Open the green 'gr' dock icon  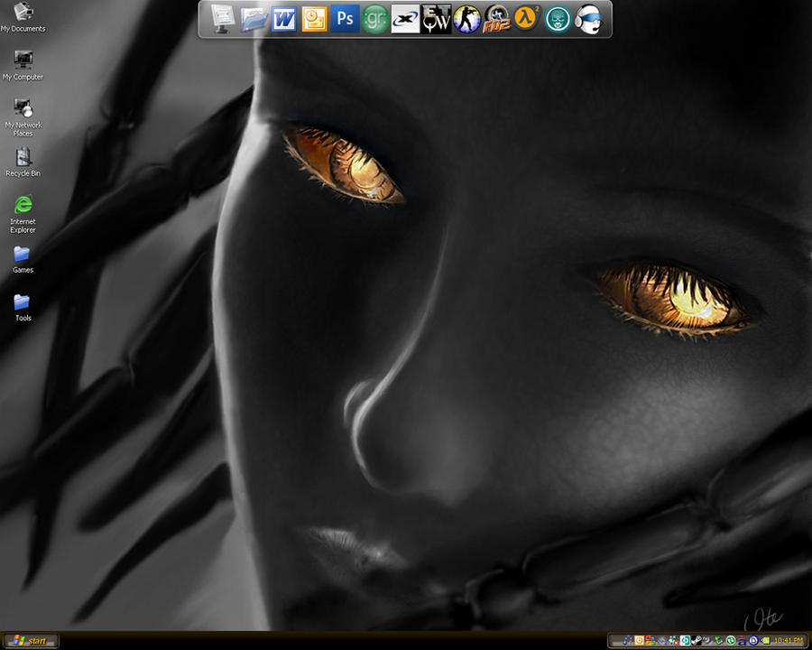(x=374, y=20)
